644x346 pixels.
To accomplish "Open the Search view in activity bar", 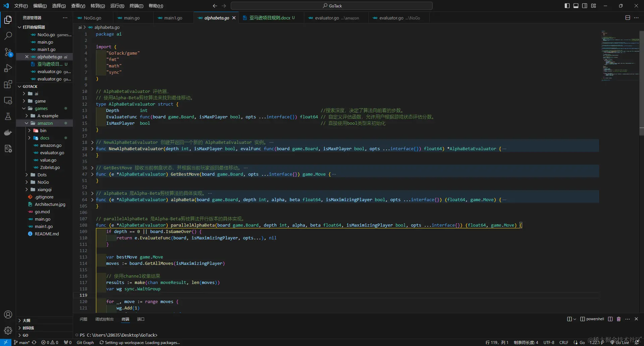I will point(8,36).
